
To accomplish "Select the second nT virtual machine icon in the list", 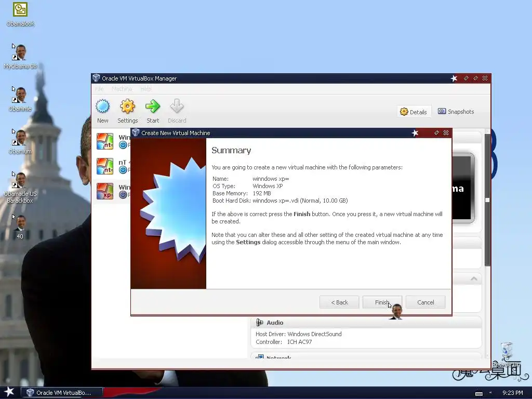I will point(105,166).
